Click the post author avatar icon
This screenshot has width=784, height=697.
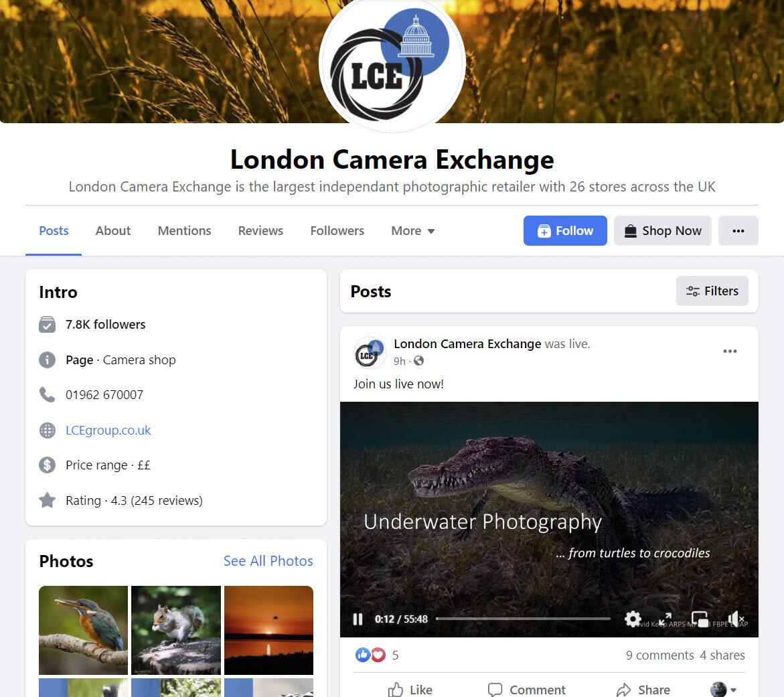point(370,352)
